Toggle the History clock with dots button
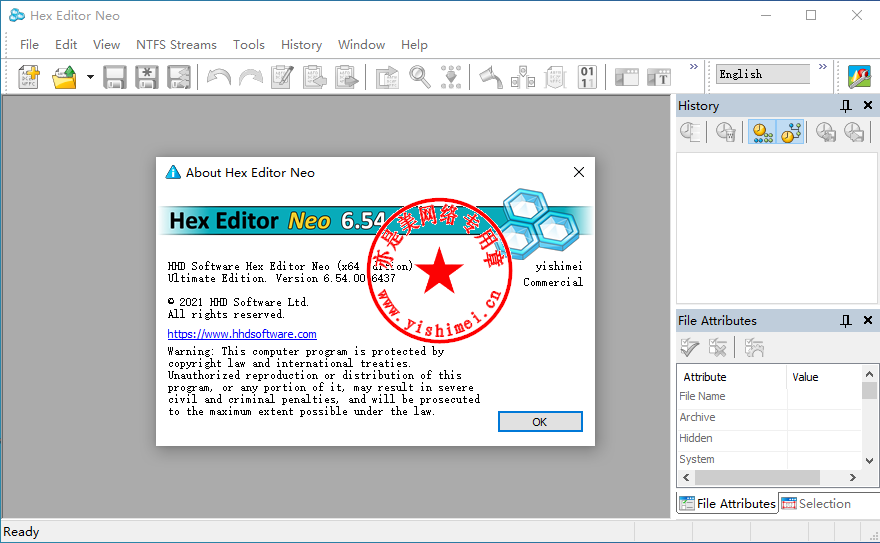Viewport: 880px width, 543px height. pyautogui.click(x=762, y=132)
